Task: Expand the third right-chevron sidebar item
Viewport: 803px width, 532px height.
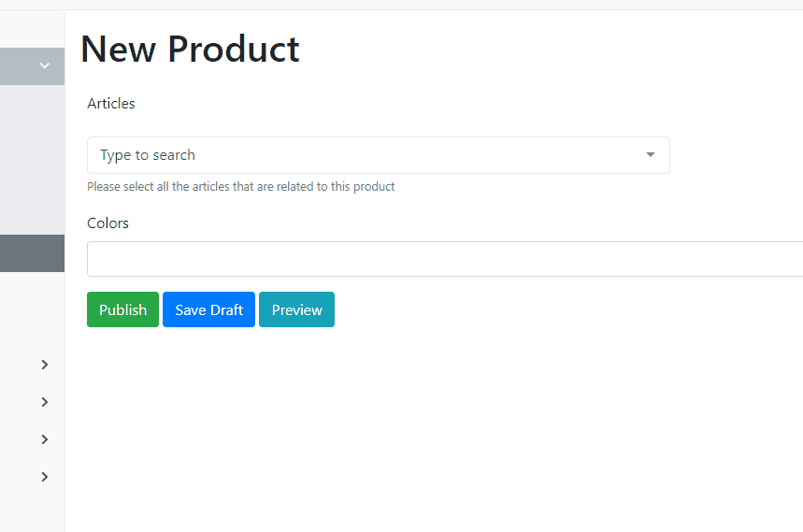Action: 45,439
